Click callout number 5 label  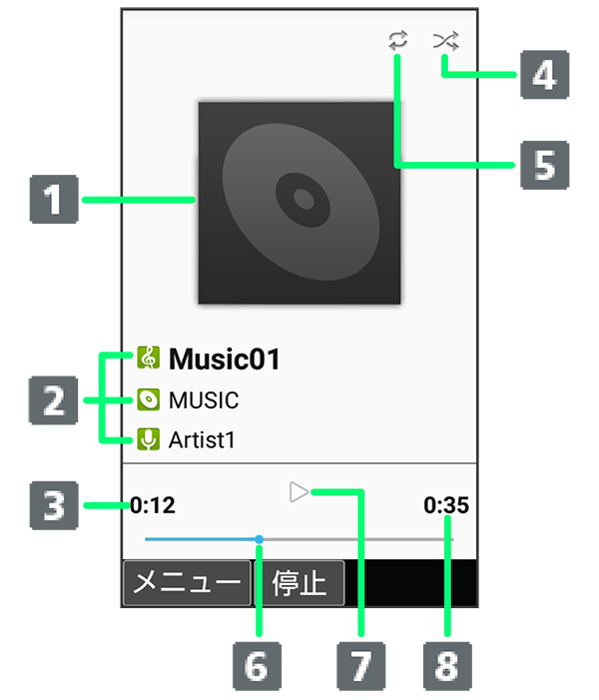[x=544, y=165]
